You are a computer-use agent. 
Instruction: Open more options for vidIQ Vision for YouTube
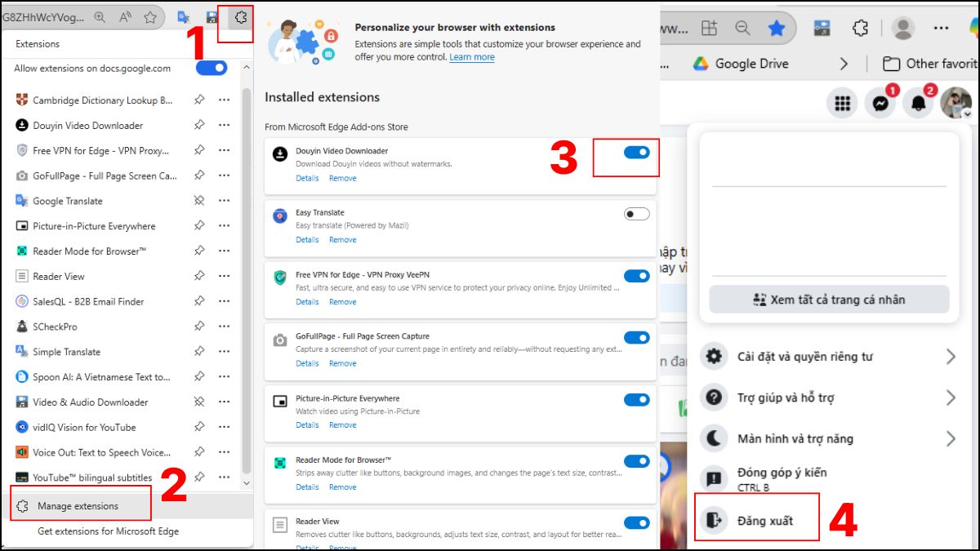pos(225,427)
